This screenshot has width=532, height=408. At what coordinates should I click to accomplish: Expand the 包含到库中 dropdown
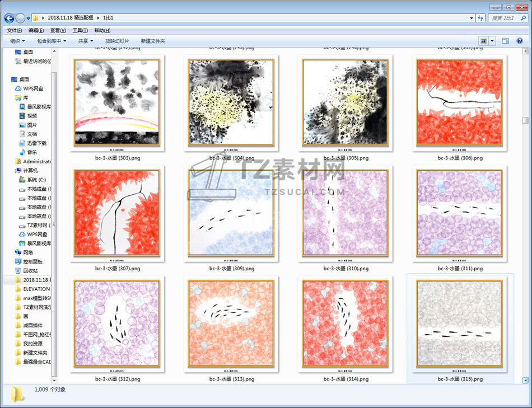[x=52, y=41]
